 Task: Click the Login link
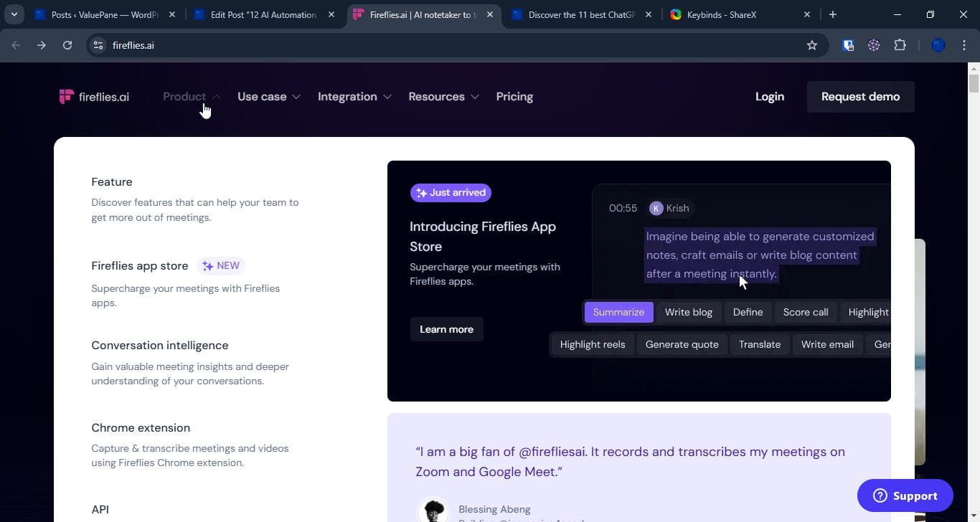point(770,97)
